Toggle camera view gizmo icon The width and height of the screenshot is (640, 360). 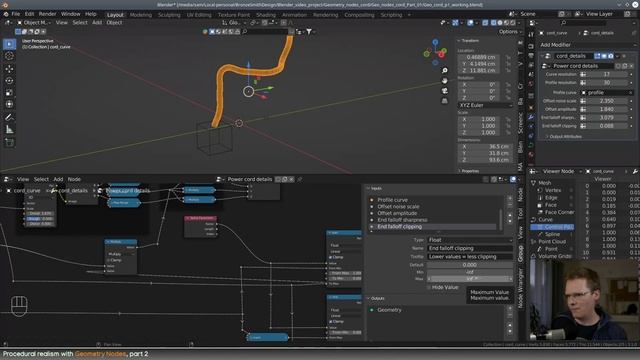[444, 91]
